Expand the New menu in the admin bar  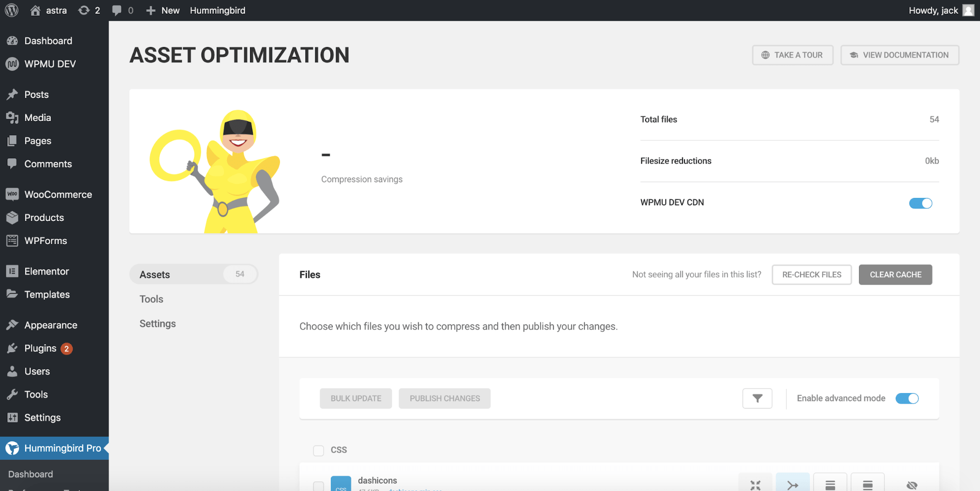[x=162, y=10]
